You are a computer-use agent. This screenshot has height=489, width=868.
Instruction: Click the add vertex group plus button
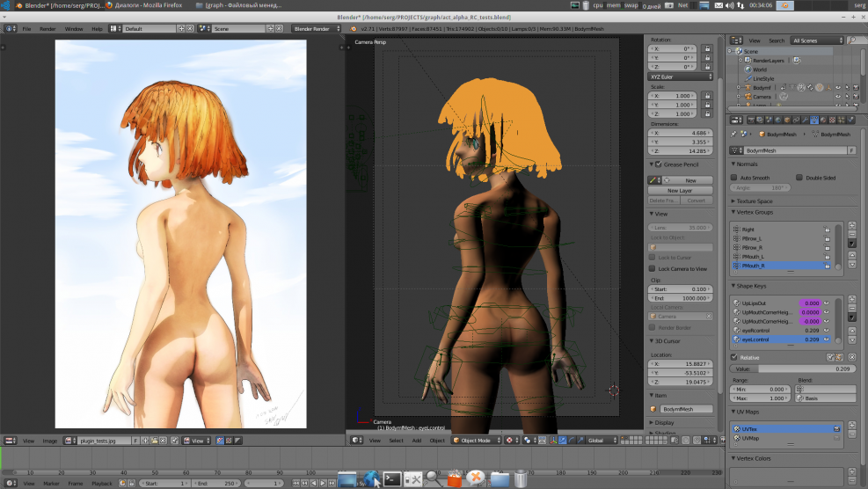(x=852, y=225)
